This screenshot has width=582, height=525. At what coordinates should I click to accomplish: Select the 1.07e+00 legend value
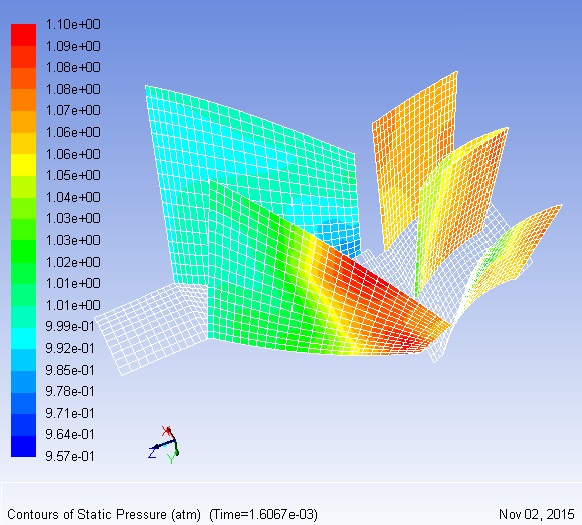73,111
